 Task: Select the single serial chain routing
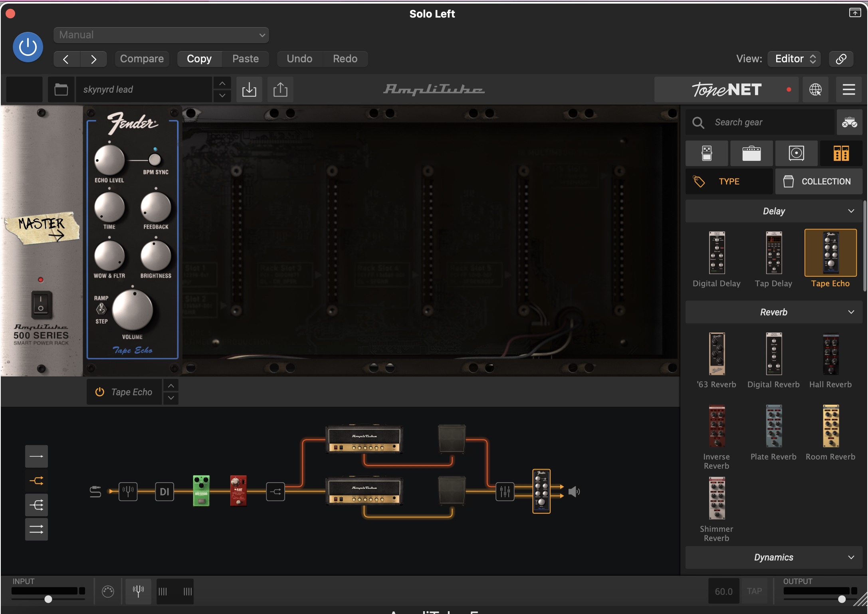36,456
